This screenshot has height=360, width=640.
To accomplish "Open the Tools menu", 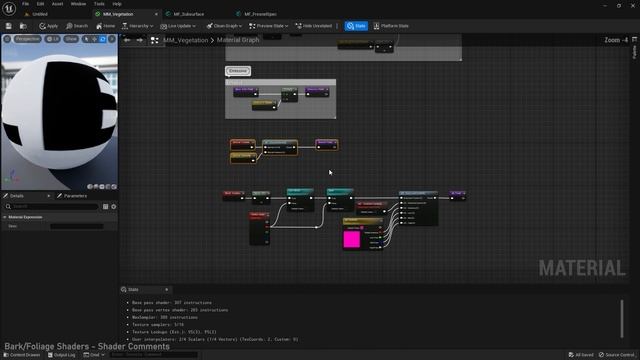I will coord(99,4).
